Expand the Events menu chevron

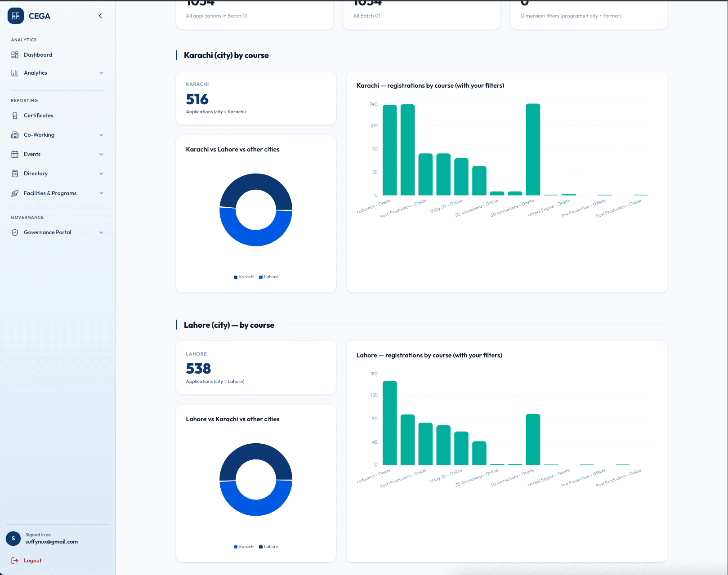[x=101, y=154]
